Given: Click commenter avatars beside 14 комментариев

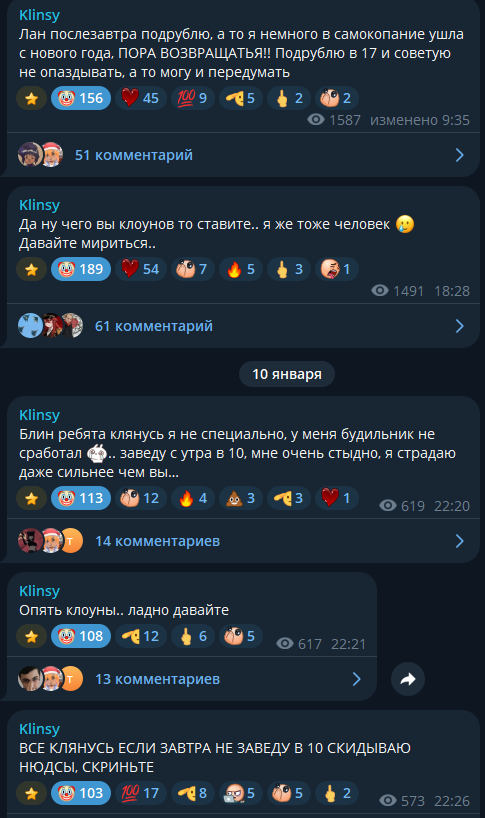Looking at the screenshot, I should [51, 541].
